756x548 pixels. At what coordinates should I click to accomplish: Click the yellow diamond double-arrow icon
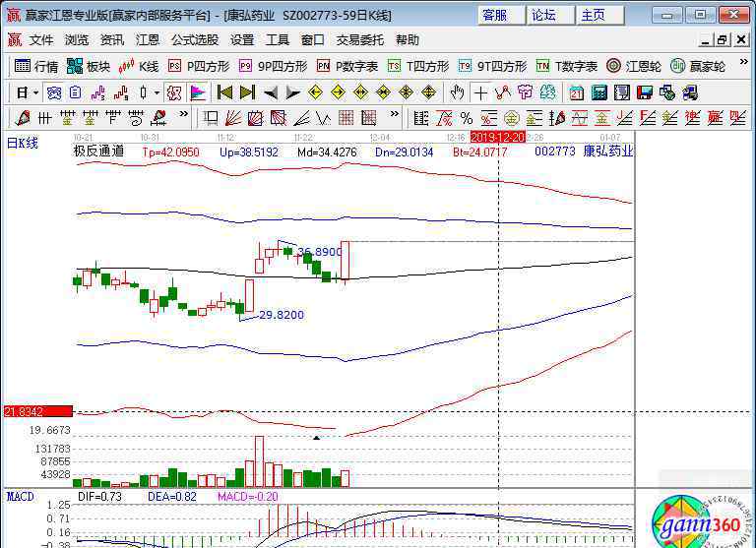[360, 92]
